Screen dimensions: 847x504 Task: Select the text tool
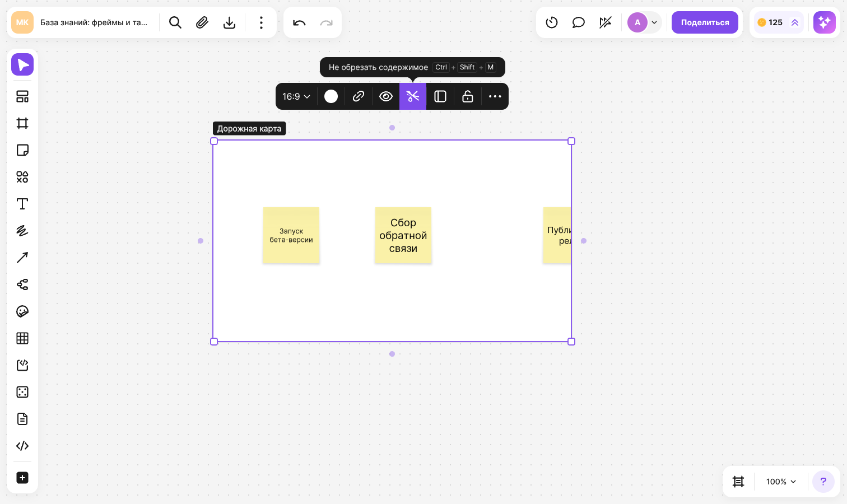coord(22,204)
